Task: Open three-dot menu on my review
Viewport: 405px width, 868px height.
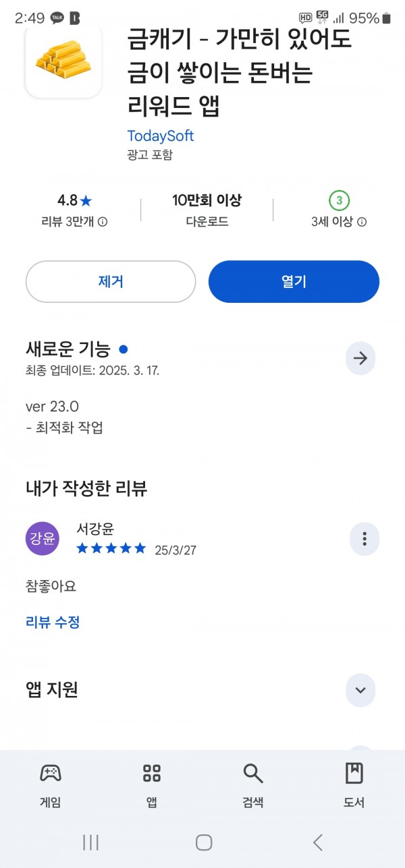Action: (364, 538)
